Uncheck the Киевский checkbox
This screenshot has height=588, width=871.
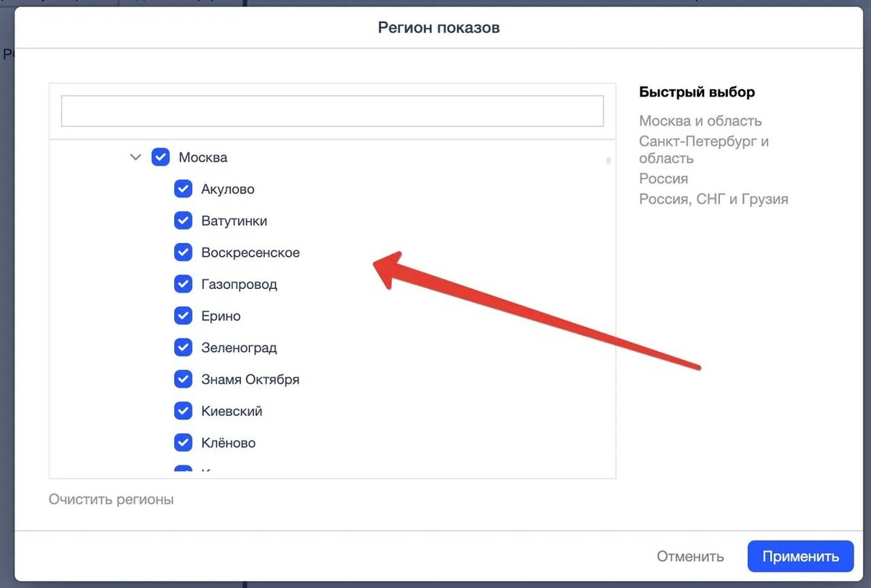tap(183, 411)
